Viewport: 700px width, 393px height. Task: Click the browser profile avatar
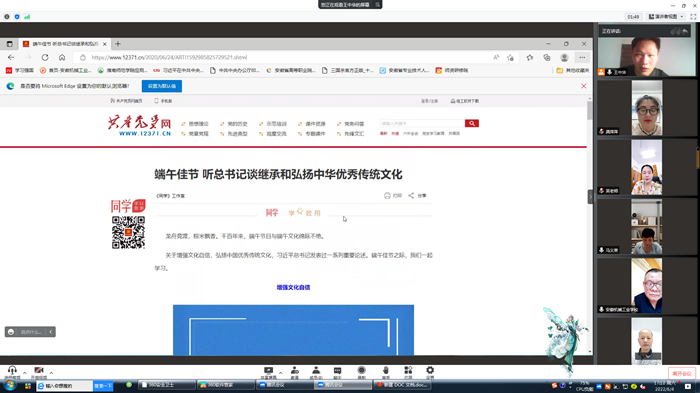pyautogui.click(x=564, y=57)
